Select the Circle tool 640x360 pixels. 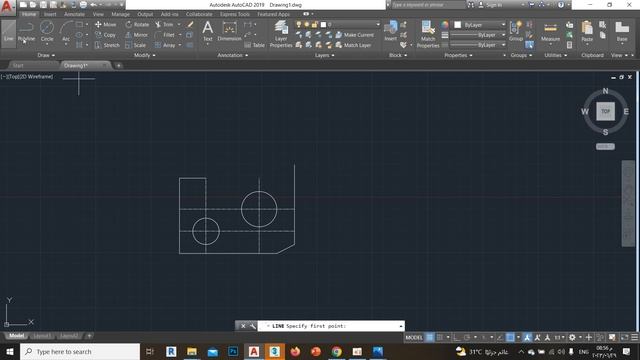(47, 33)
